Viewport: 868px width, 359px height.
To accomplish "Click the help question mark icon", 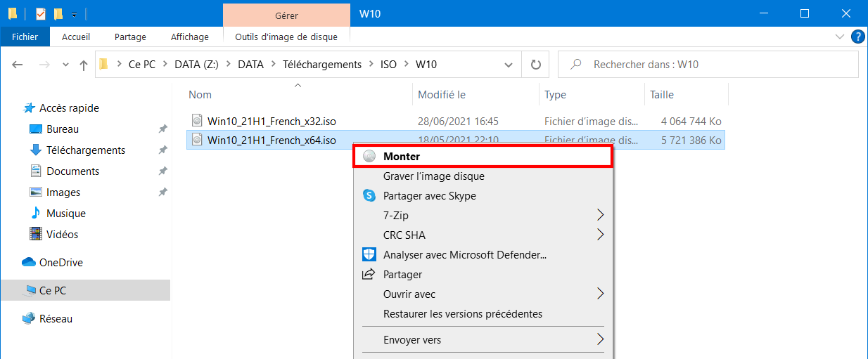I will pos(857,37).
